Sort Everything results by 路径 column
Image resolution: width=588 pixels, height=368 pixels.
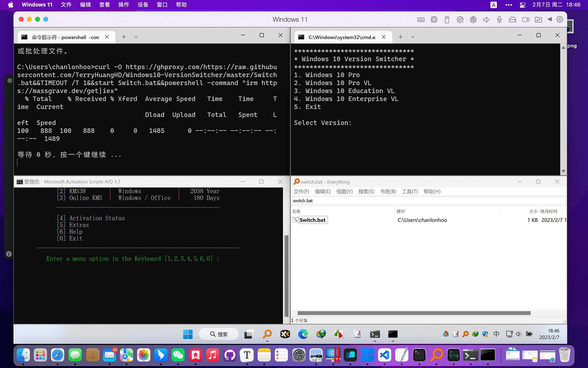click(447, 211)
